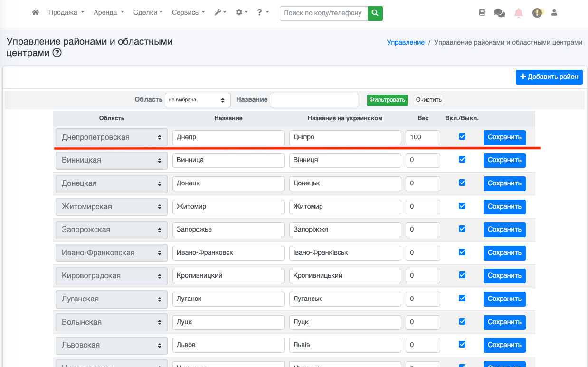The image size is (588, 367).
Task: Open the wrench tools menu
Action: tap(220, 13)
